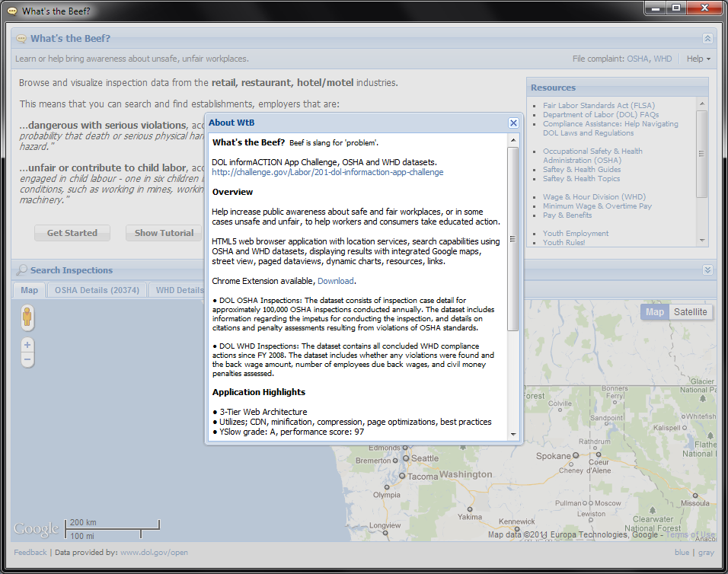Image resolution: width=728 pixels, height=574 pixels.
Task: Open Youth Rules! resource link
Action: click(564, 242)
